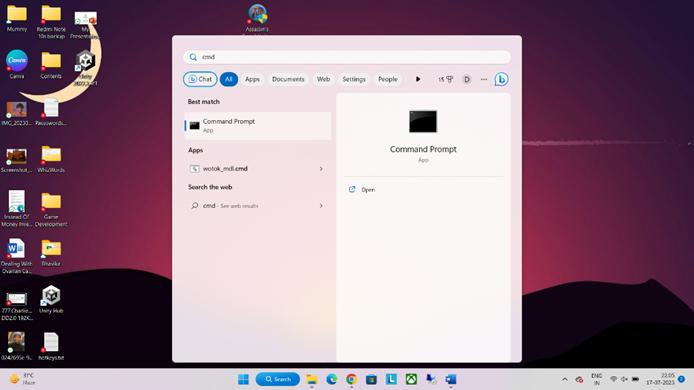Click the battery icon in system tray
Viewport: 694px width, 390px height.
coord(635,379)
